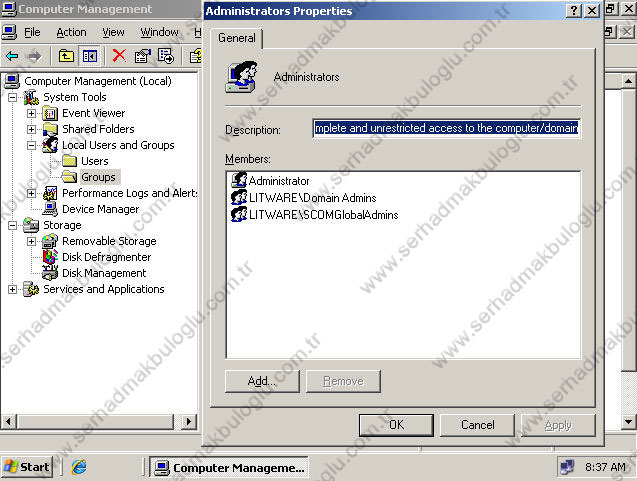The height and width of the screenshot is (481, 637).
Task: Click the Properties toolbar icon
Action: pos(143,56)
